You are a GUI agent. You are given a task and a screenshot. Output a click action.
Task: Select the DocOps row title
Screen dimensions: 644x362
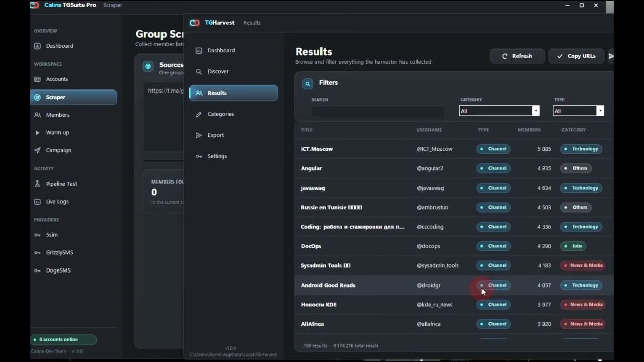311,246
